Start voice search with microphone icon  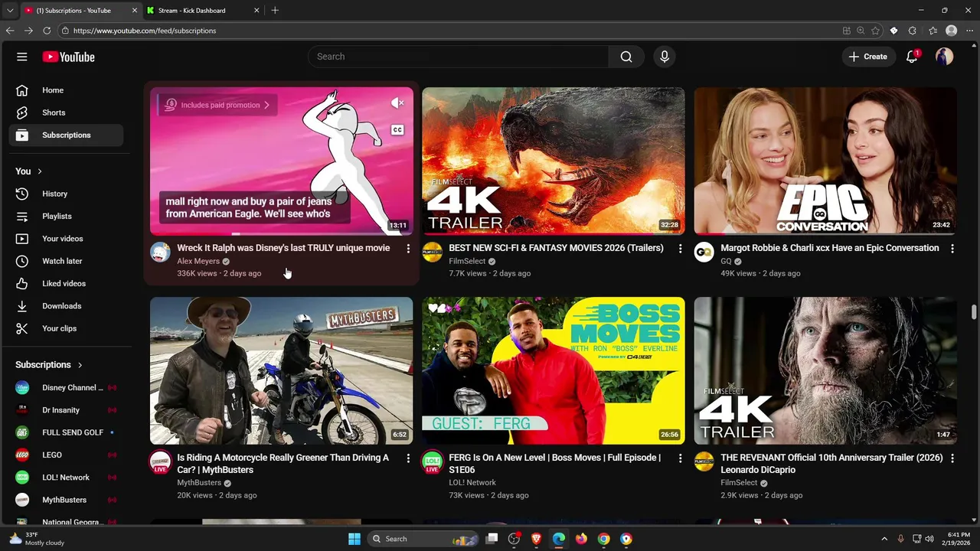pos(665,57)
